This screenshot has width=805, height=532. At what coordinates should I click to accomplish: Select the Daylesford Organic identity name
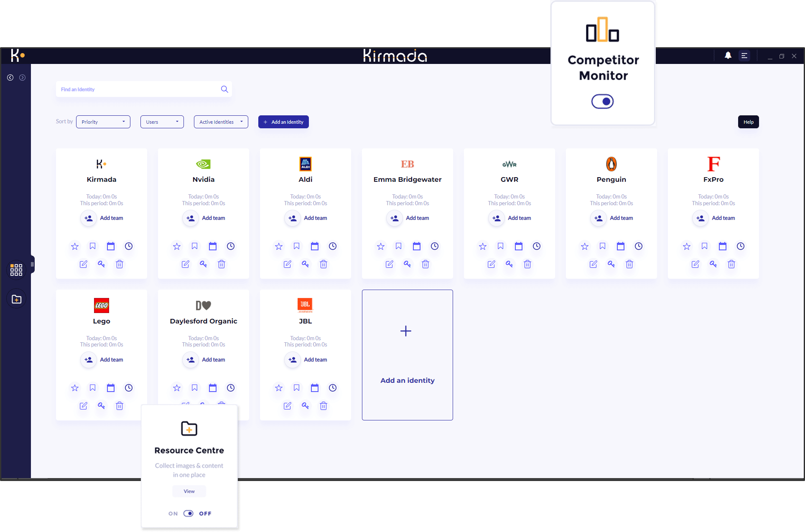point(204,321)
